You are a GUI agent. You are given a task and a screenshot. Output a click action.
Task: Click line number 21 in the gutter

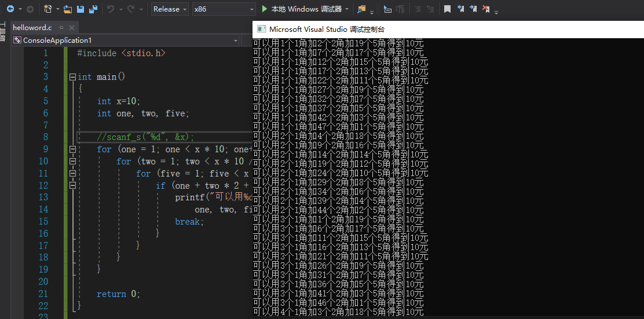[x=43, y=294]
